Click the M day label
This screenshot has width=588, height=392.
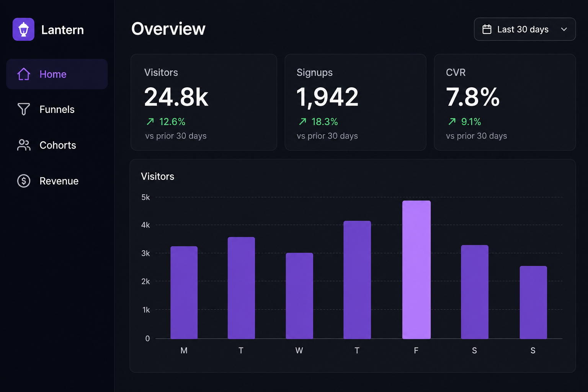[184, 350]
